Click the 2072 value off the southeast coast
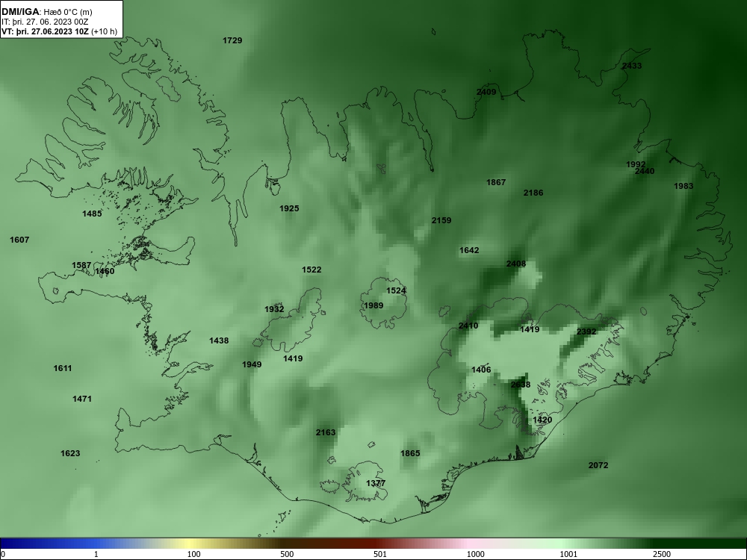 click(598, 465)
